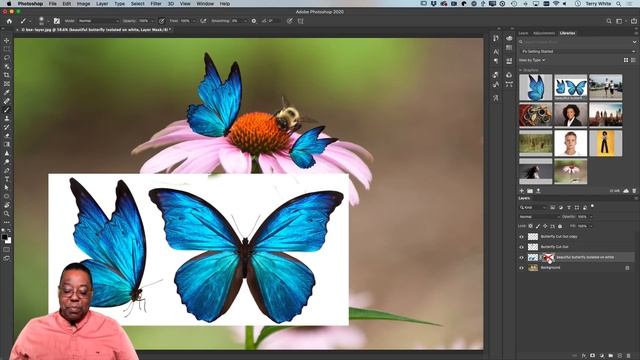
Task: Open the brush Mode dropdown
Action: click(x=98, y=21)
